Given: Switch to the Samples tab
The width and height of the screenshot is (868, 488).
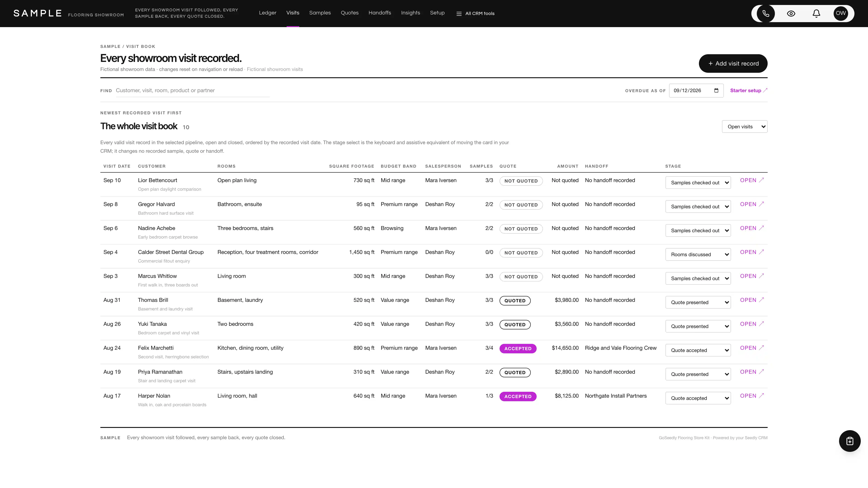Looking at the screenshot, I should point(320,13).
